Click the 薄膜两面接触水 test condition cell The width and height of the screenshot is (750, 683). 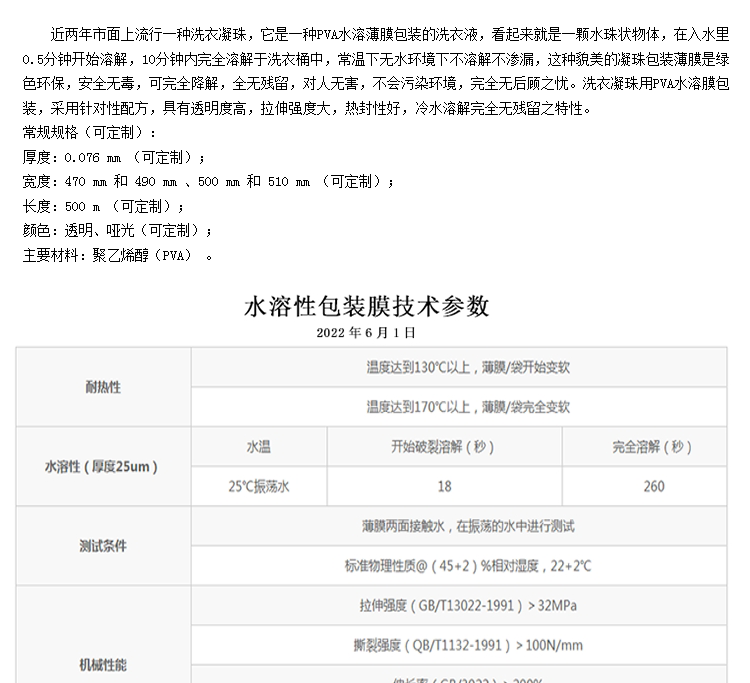pos(467,526)
